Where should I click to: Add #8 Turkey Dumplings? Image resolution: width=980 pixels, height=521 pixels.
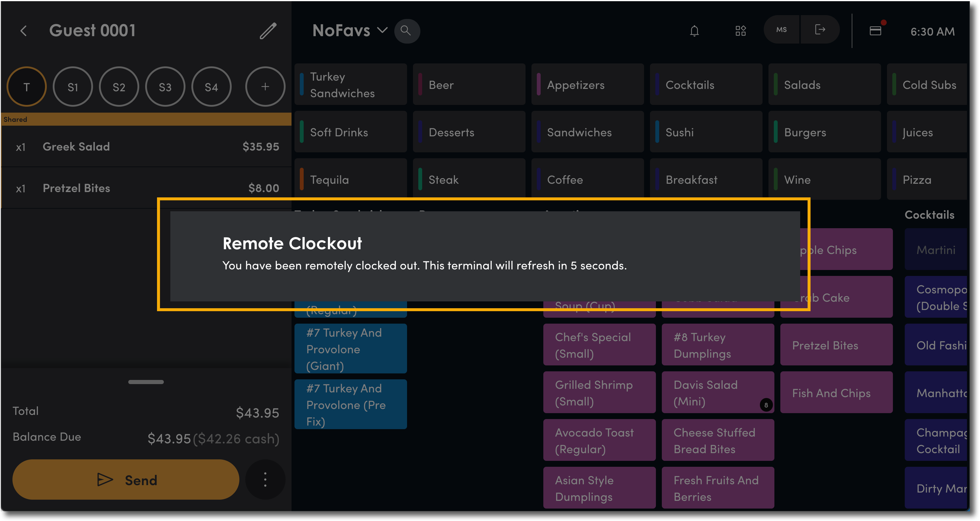[718, 345]
